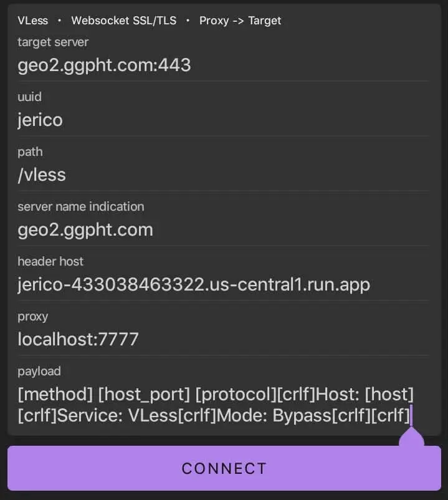Viewport: 448px width, 500px height.
Task: Click the CONNECT button
Action: [x=224, y=468]
